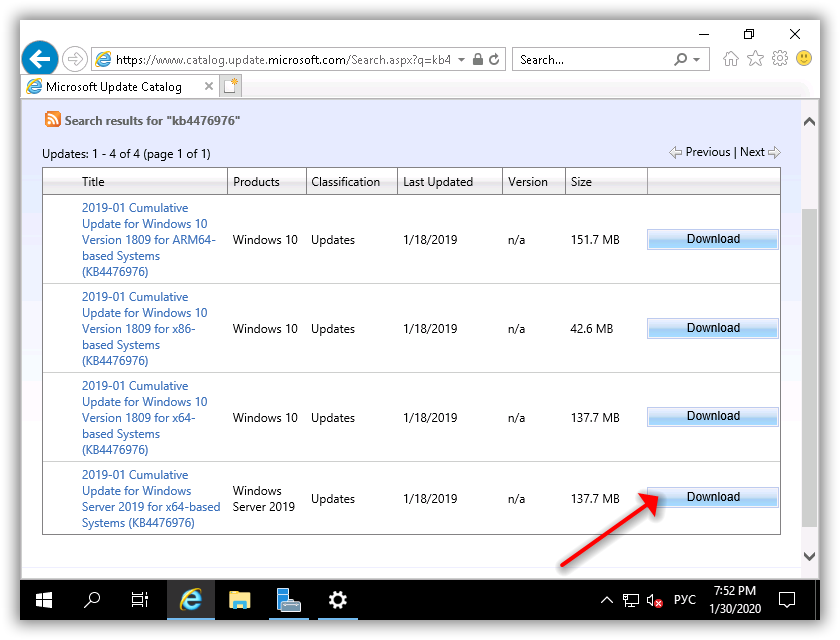
Task: Click the Previous page link
Action: click(708, 152)
